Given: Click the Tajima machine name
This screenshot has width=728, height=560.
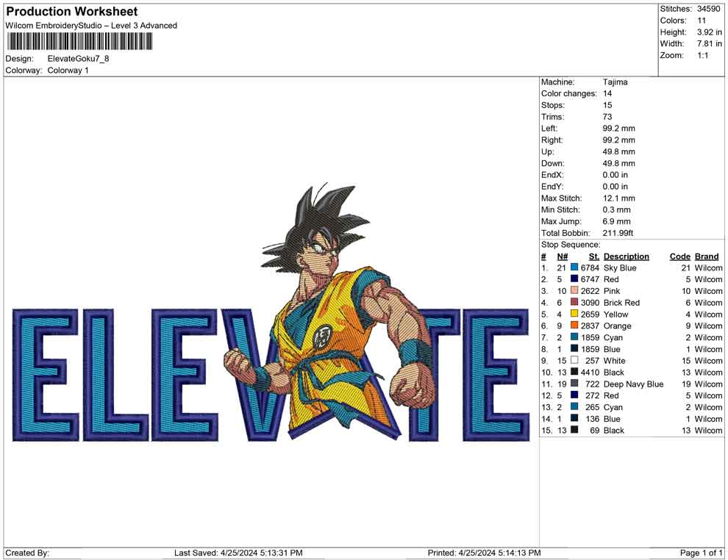Looking at the screenshot, I should (615, 82).
